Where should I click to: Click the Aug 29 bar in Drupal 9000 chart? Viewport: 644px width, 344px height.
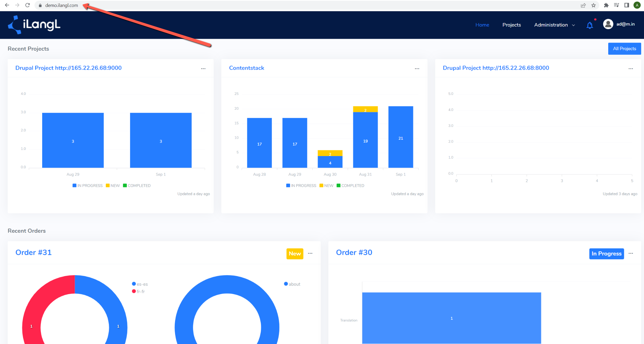73,140
